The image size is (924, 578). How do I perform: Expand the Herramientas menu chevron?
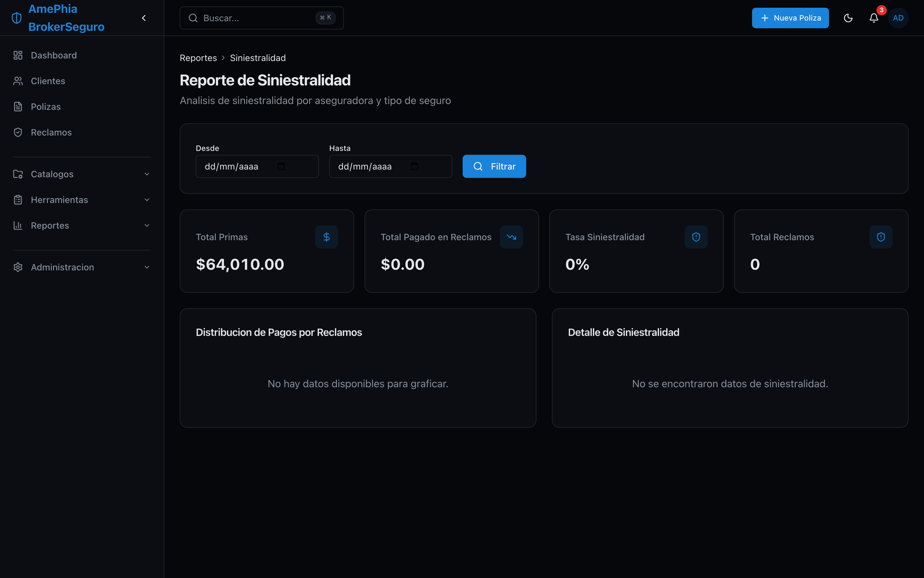147,199
